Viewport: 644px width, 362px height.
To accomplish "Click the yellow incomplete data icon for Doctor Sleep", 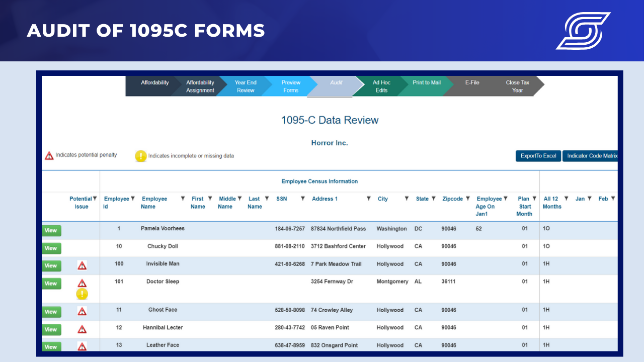I will pos(82,294).
